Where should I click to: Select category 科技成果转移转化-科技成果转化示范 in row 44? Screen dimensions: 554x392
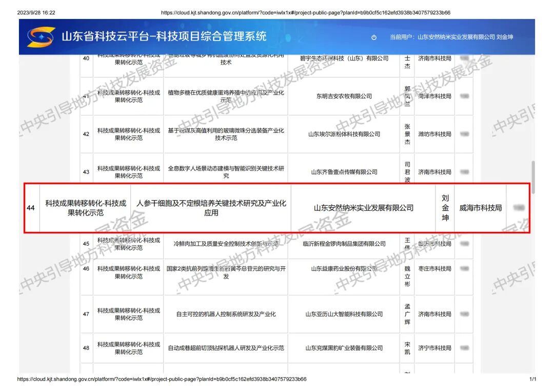click(86, 208)
